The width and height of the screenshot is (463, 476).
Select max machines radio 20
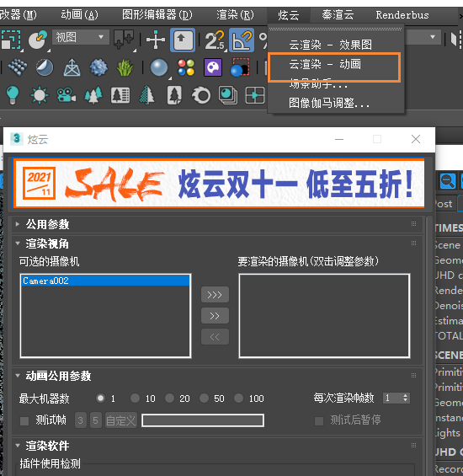(169, 398)
